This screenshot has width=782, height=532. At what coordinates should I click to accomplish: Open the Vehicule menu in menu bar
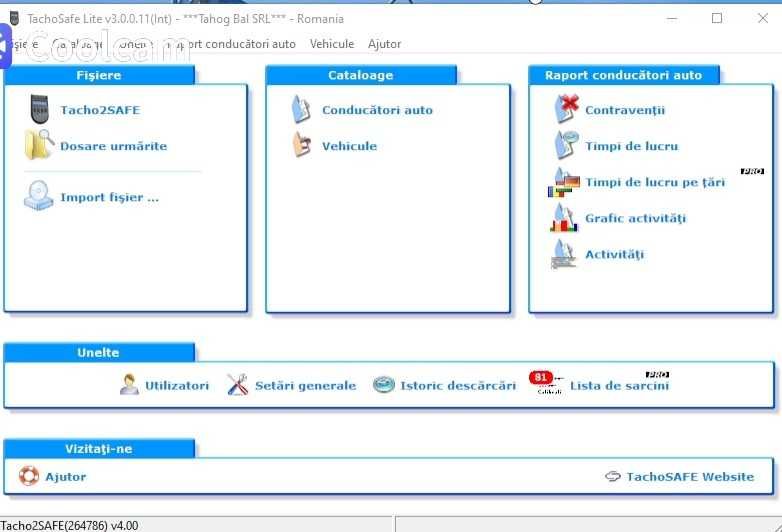[x=332, y=44]
